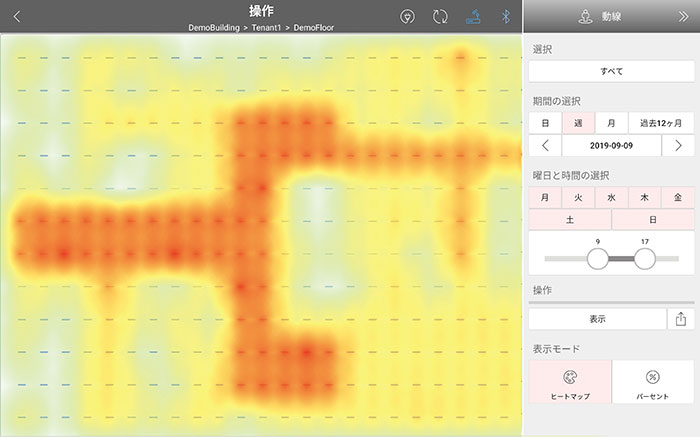
Task: Click the blue gateway router icon
Action: pos(473,17)
